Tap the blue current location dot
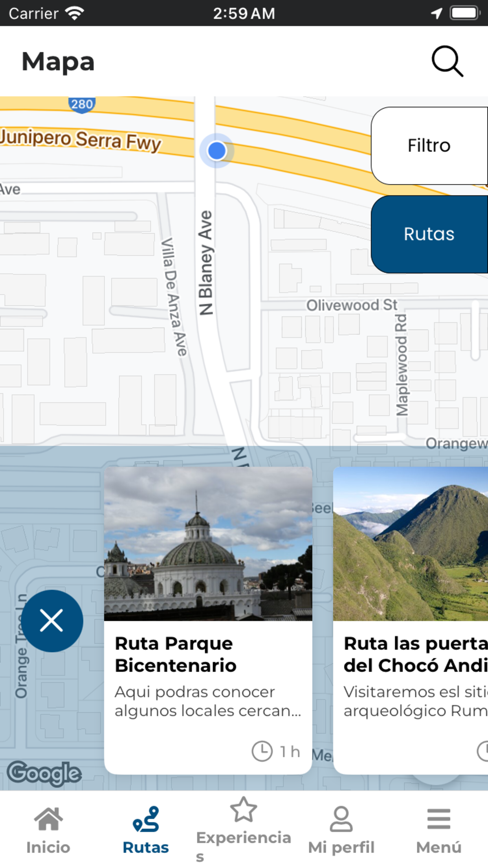The width and height of the screenshot is (488, 868). coord(216,151)
